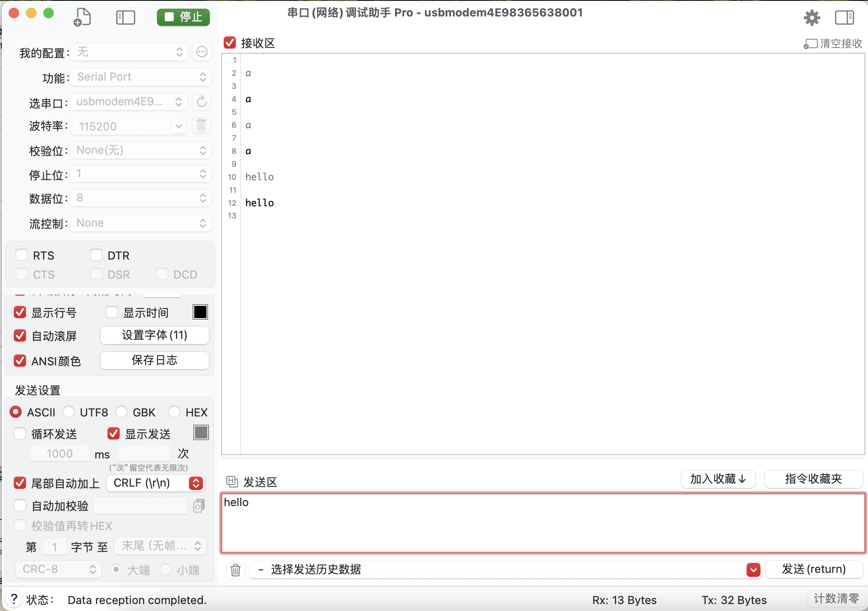Select UTF8 send encoding
The height and width of the screenshot is (611, 868).
[69, 412]
